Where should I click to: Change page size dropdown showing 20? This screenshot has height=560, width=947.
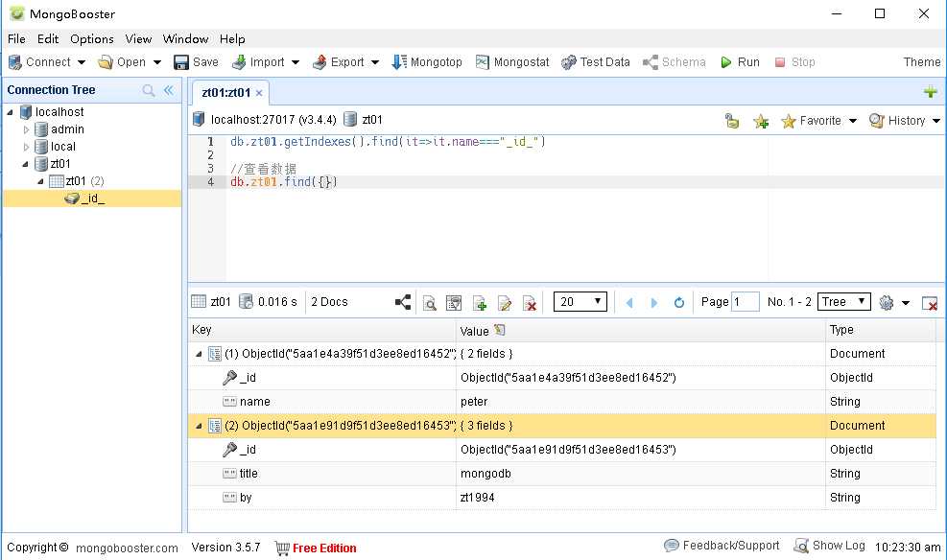pyautogui.click(x=580, y=302)
